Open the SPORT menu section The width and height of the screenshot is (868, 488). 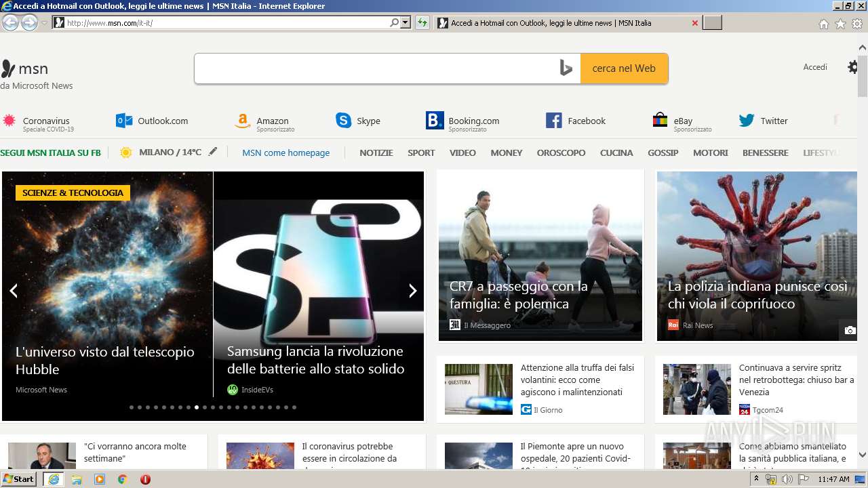pos(421,152)
